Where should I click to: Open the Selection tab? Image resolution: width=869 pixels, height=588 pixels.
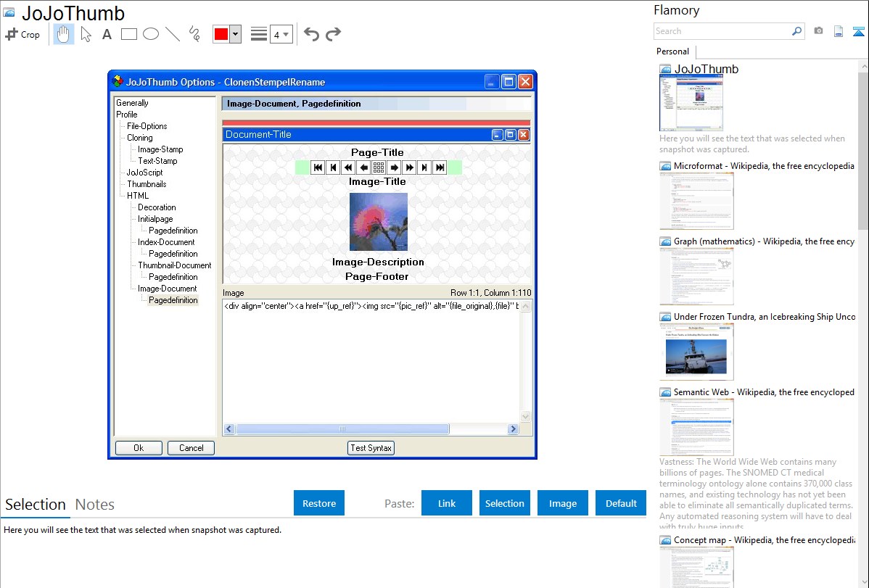[x=35, y=505]
